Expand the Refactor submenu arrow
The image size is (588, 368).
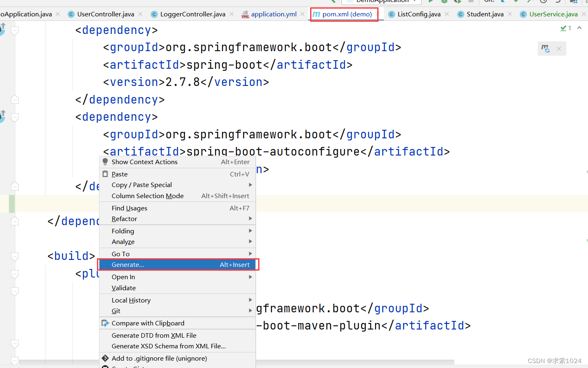pyautogui.click(x=250, y=219)
